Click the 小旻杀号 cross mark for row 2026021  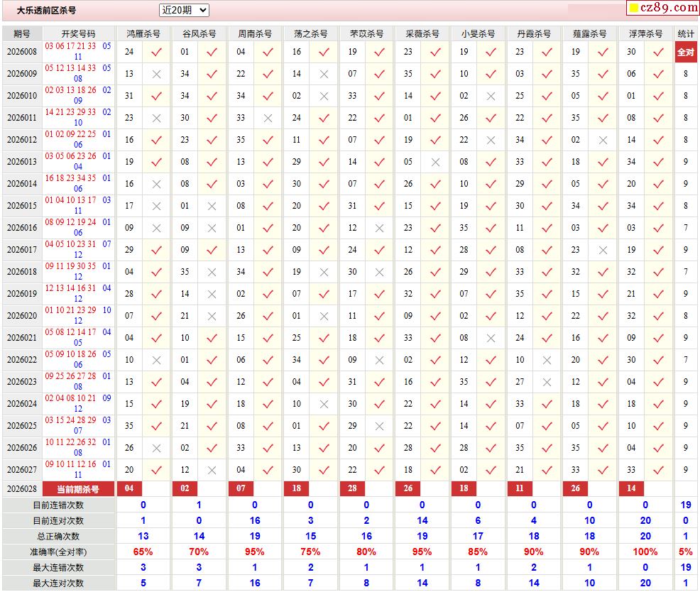click(x=491, y=338)
